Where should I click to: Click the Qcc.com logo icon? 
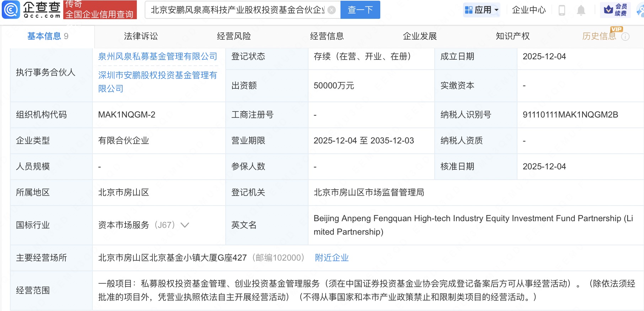[x=11, y=10]
